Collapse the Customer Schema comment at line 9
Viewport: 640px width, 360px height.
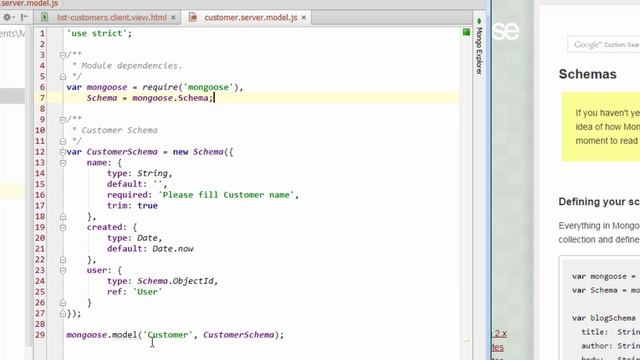tap(63, 120)
